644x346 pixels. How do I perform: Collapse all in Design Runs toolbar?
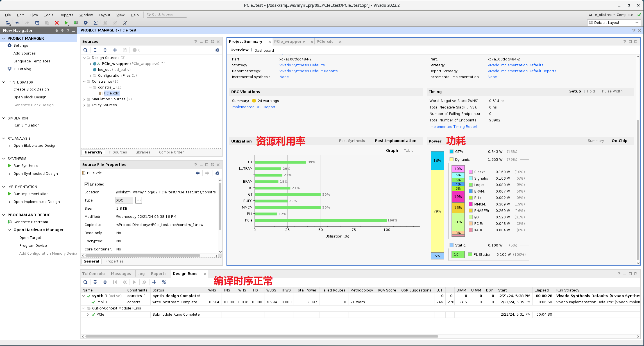coord(95,282)
